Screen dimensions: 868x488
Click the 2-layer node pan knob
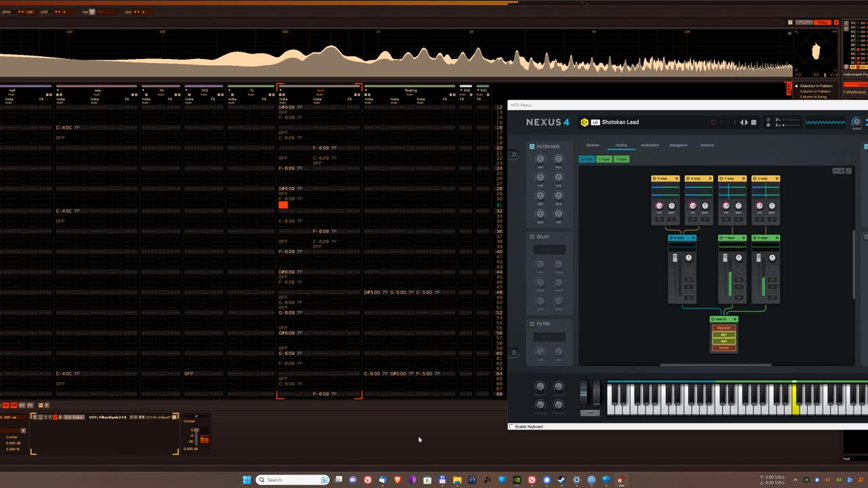pos(772,258)
